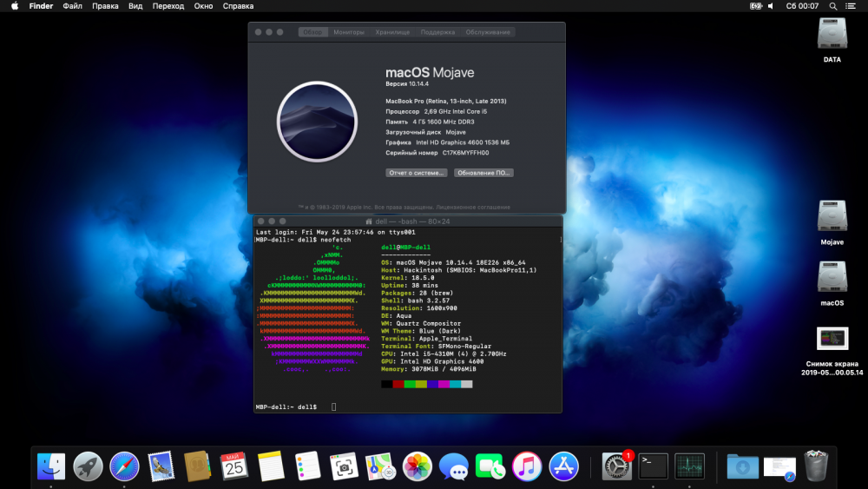
Task: Open Activity Monitor in the dock
Action: click(x=689, y=466)
